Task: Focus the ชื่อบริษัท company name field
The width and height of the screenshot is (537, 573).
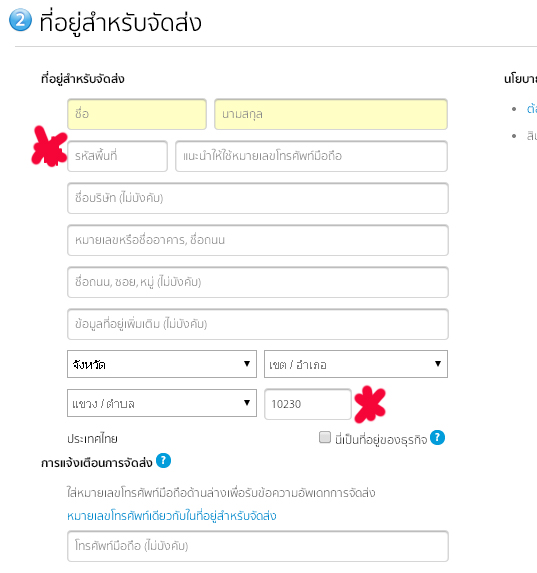Action: tap(258, 198)
